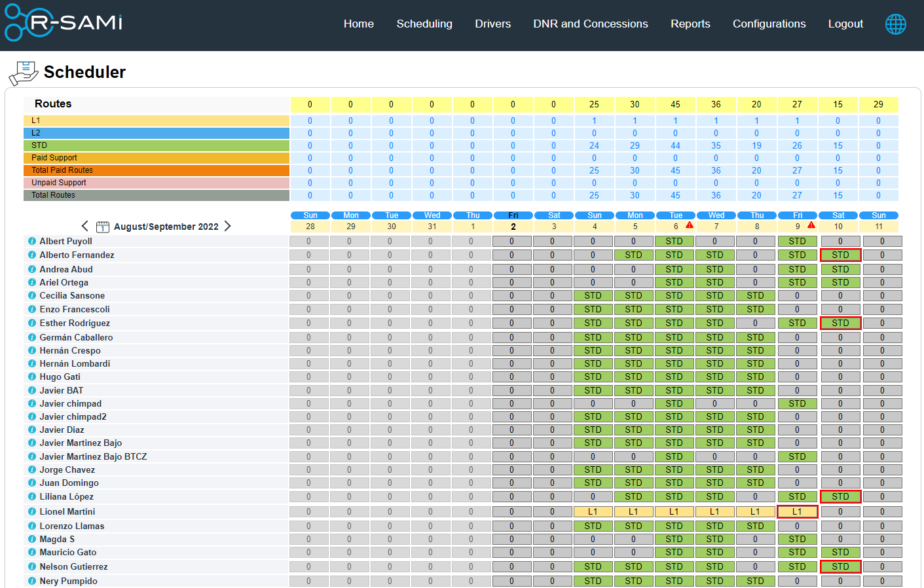Open the calendar icon next to August/September 2022
Screen dimensions: 924x588
point(103,226)
